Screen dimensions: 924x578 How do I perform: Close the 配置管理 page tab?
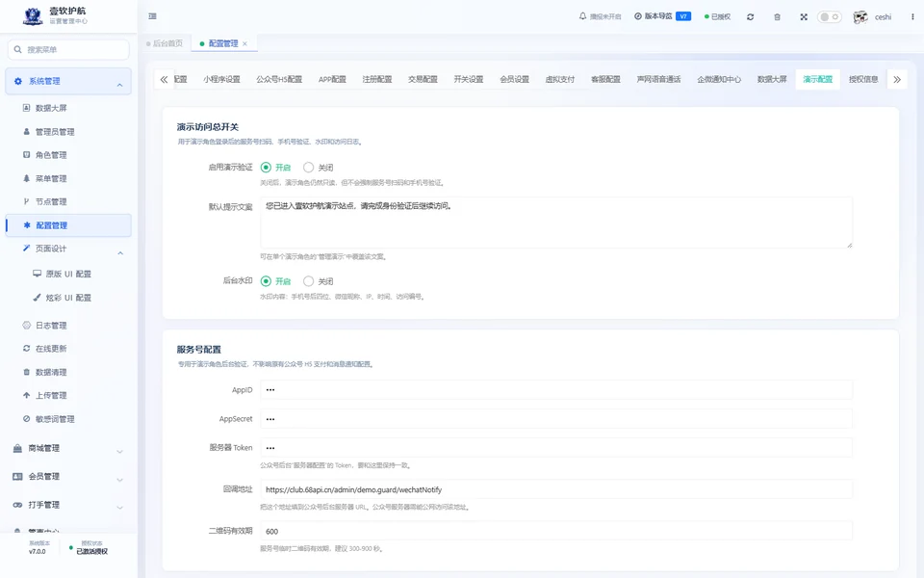click(x=244, y=43)
